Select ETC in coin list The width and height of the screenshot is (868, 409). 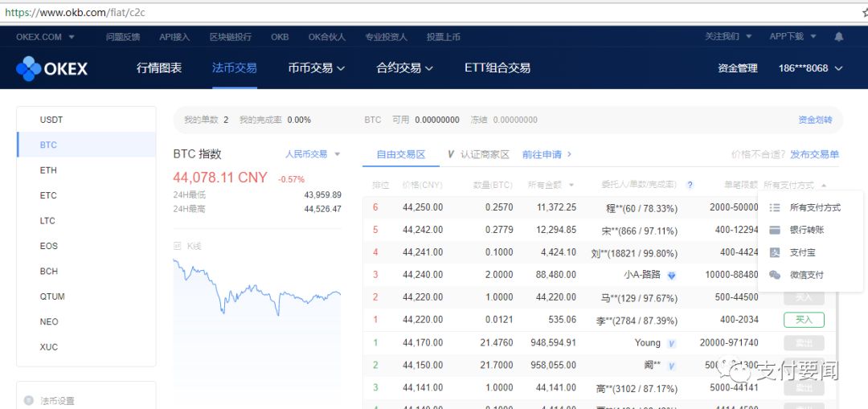point(86,195)
